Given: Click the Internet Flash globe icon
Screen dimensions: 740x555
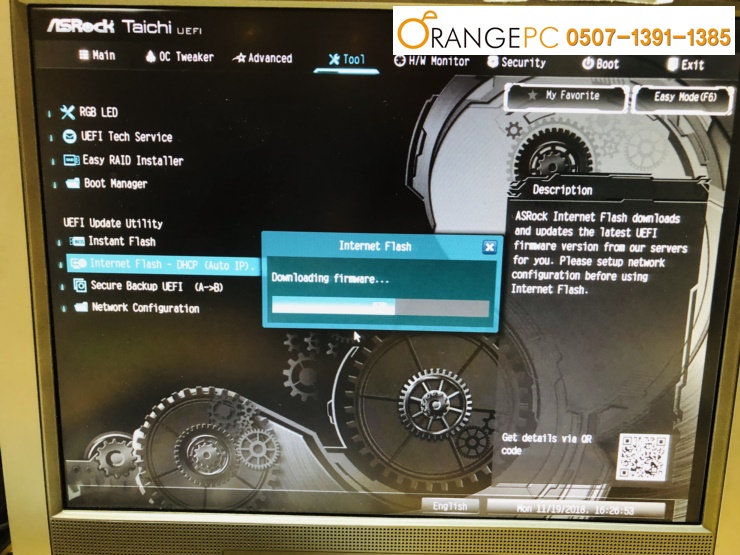Looking at the screenshot, I should click(x=78, y=263).
